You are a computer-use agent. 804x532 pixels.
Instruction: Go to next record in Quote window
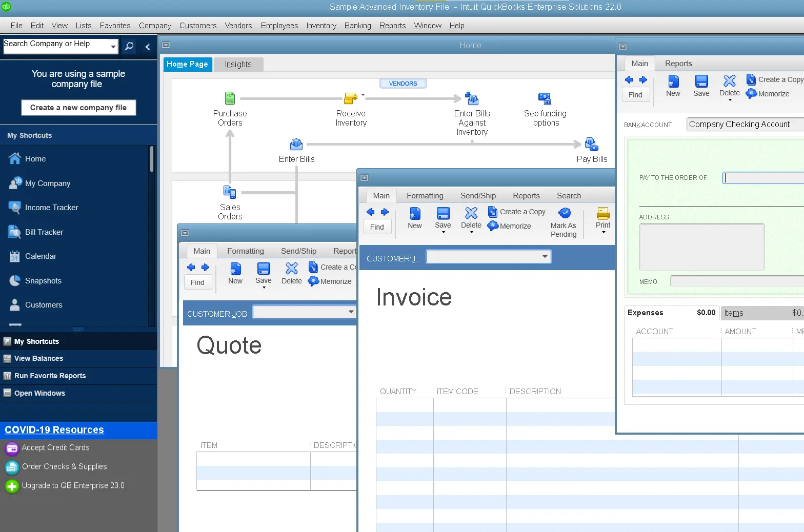click(x=205, y=267)
